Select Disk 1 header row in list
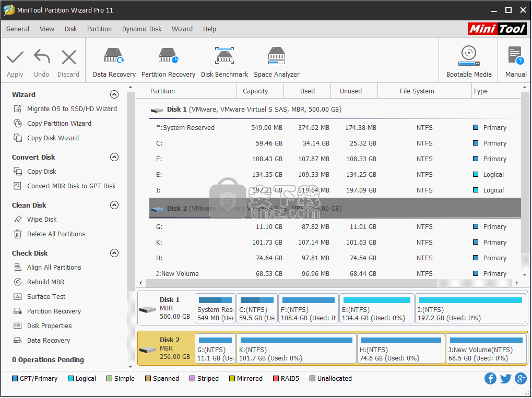The width and height of the screenshot is (532, 398). click(x=335, y=110)
